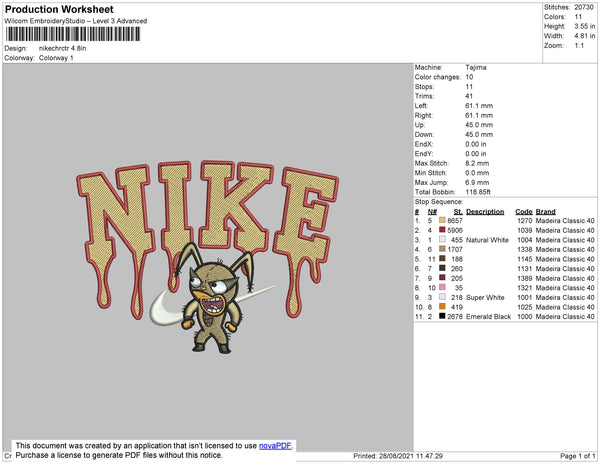Click the 'N#' column header
This screenshot has height=464, width=600.
tap(432, 212)
